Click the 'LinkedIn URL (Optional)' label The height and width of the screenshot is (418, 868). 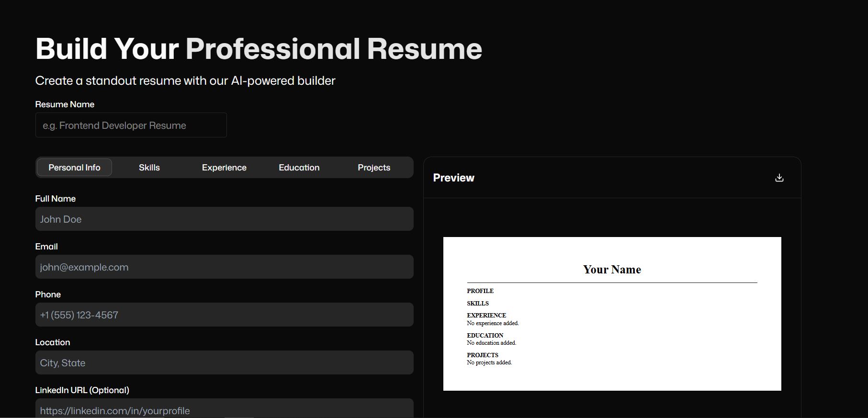click(82, 390)
